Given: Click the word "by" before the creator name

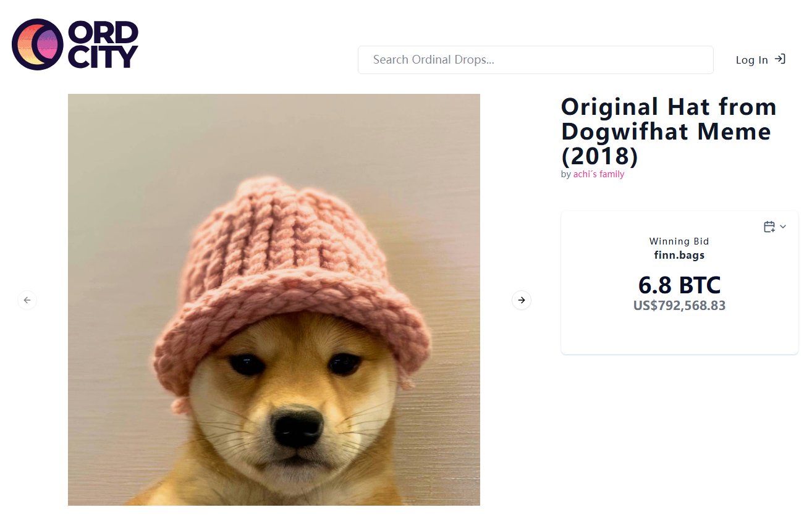Looking at the screenshot, I should [565, 175].
